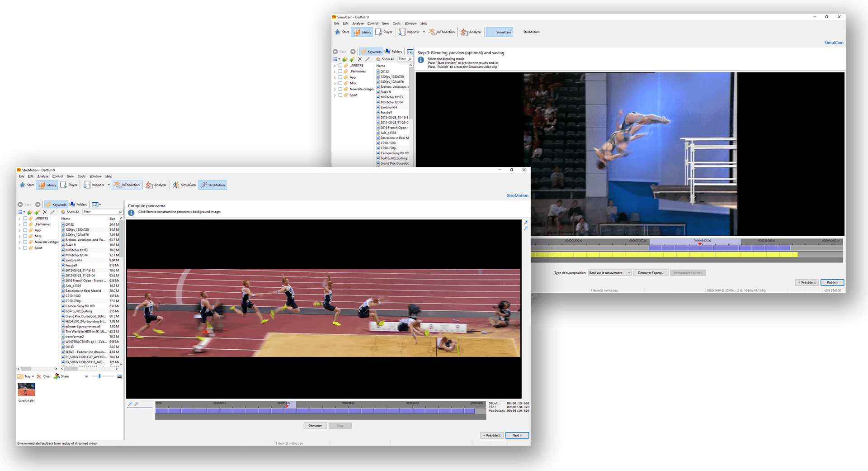Switch to the Analyzer module
Image resolution: width=868 pixels, height=471 pixels.
click(156, 185)
